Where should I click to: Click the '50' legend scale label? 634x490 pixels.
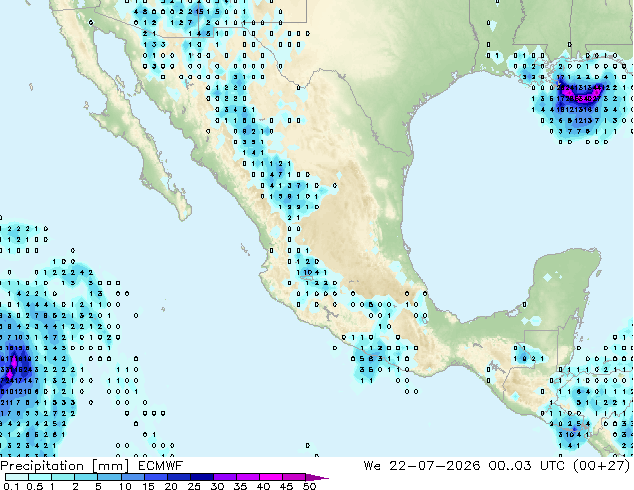[309, 486]
